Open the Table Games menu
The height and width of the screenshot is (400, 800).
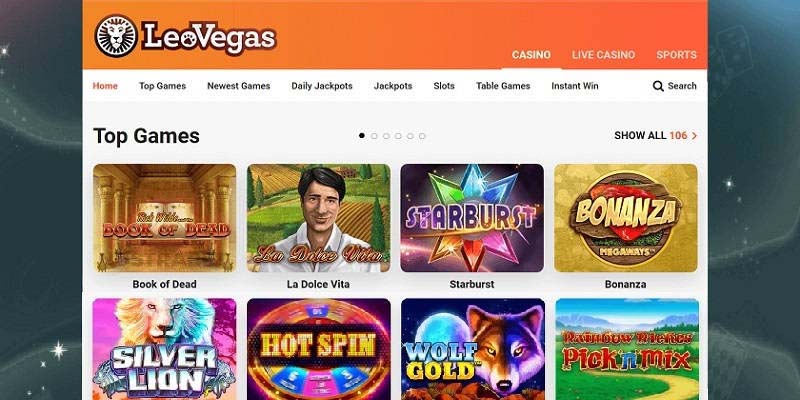(x=503, y=86)
